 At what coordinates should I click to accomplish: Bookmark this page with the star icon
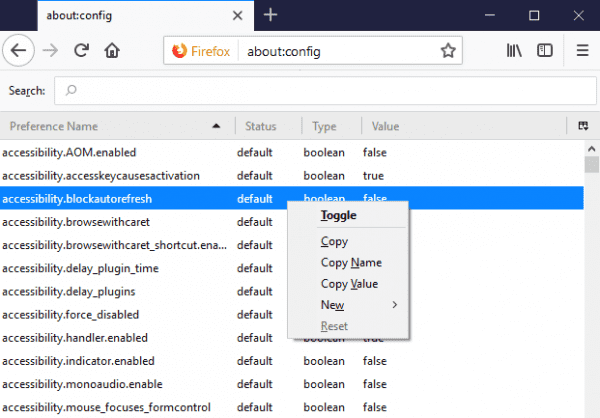coord(448,50)
